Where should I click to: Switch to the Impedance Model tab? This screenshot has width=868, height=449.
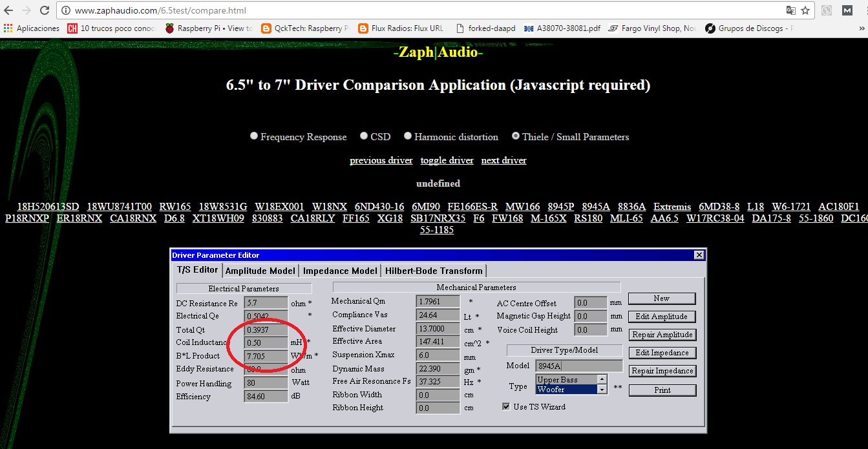[x=340, y=271]
